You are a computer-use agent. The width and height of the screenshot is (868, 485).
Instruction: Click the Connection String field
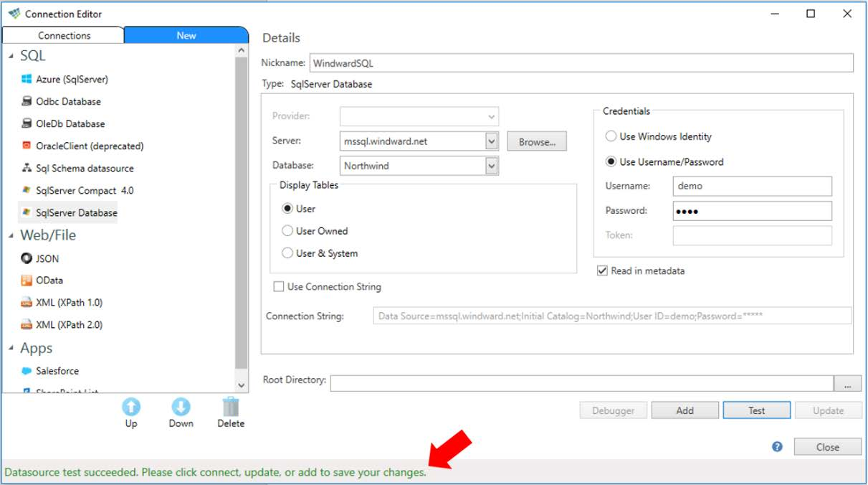pos(612,316)
